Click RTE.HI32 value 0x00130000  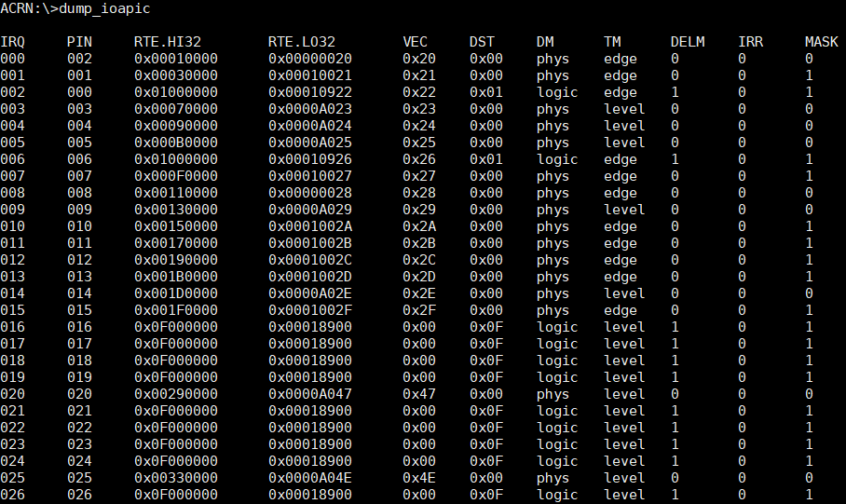coord(176,210)
